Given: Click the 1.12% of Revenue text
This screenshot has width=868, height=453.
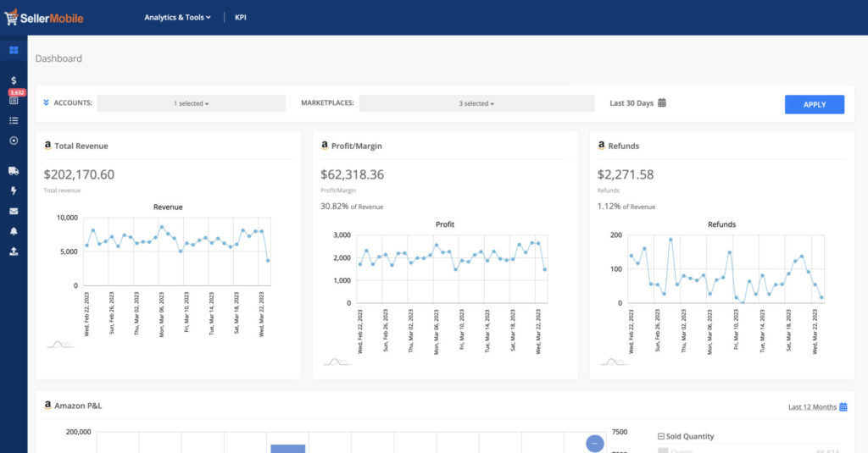Looking at the screenshot, I should (626, 207).
